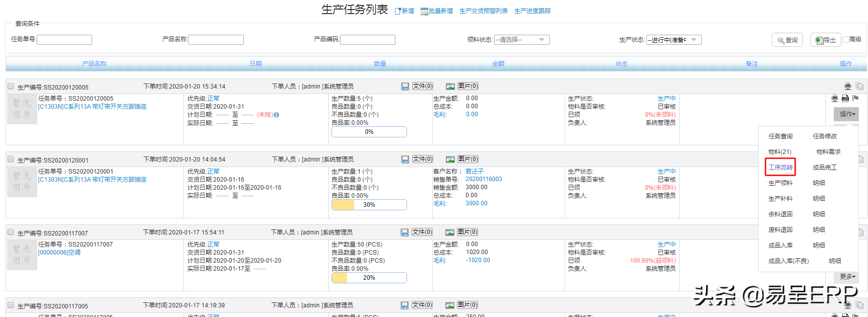Click picture icon in SS20200120001 header row
The width and height of the screenshot is (868, 317).
click(450, 160)
